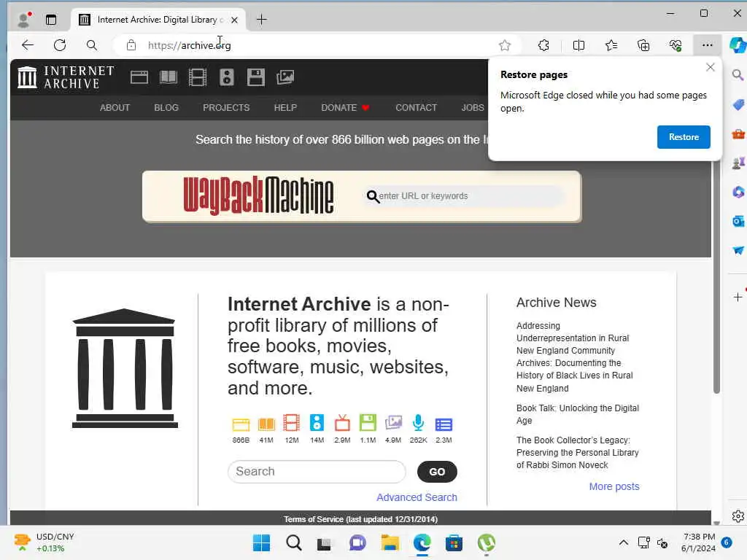Click the page vertical scrollbar
The width and height of the screenshot is (747, 560).
pos(716,276)
